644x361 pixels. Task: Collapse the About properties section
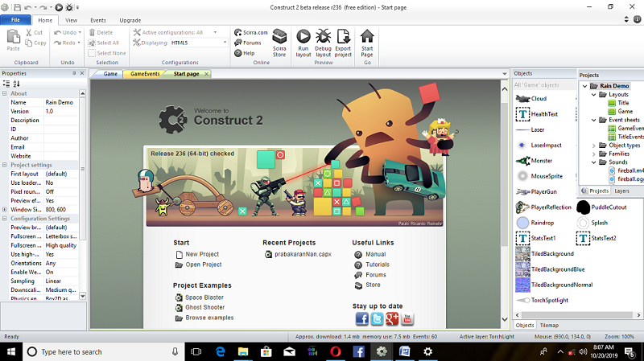click(5, 93)
